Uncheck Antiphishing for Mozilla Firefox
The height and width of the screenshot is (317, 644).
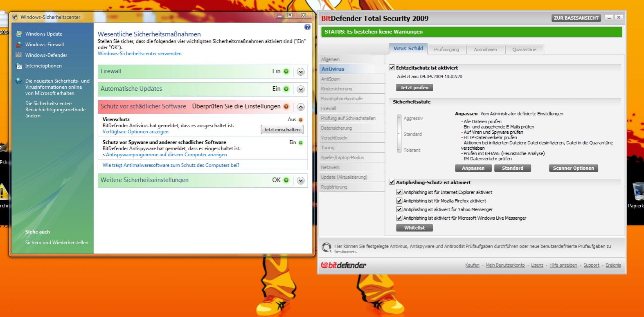(x=399, y=201)
